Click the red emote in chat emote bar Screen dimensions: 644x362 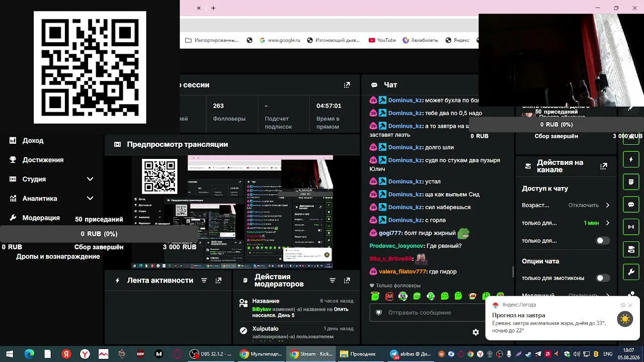pyautogui.click(x=389, y=296)
